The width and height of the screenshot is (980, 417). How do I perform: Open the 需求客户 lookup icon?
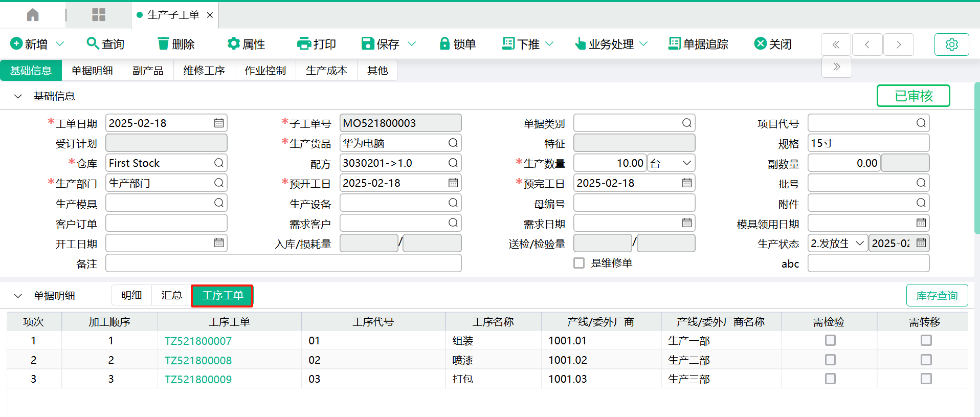pos(453,223)
